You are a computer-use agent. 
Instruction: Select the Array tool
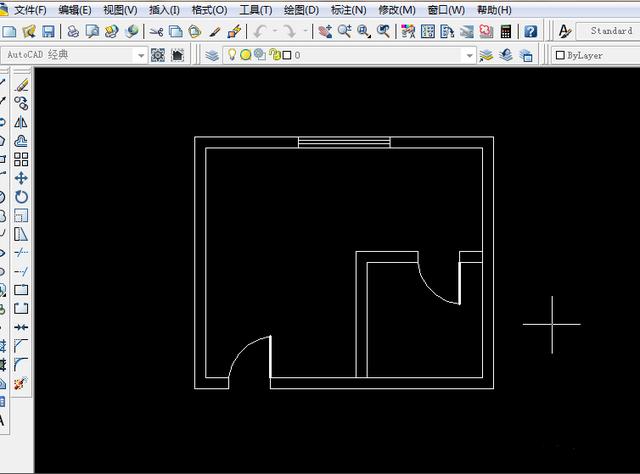point(21,159)
